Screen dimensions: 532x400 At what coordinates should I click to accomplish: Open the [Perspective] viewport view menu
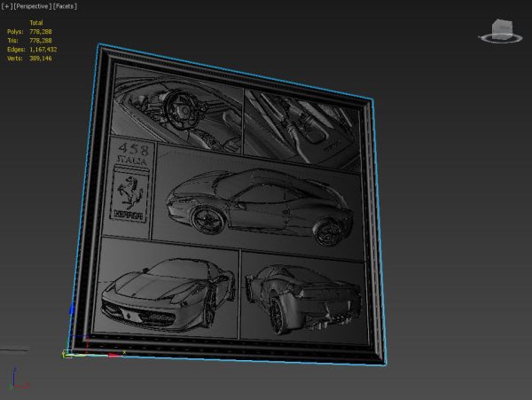(33, 6)
